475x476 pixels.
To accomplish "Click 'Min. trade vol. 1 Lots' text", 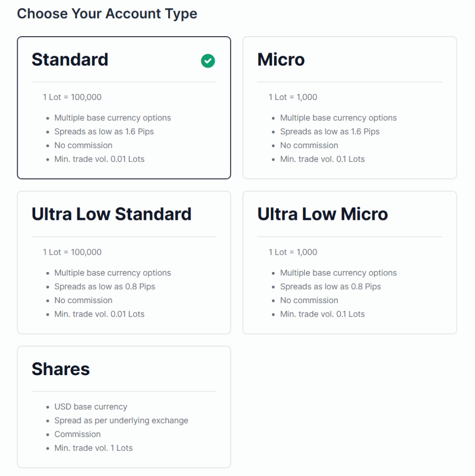I will (93, 448).
